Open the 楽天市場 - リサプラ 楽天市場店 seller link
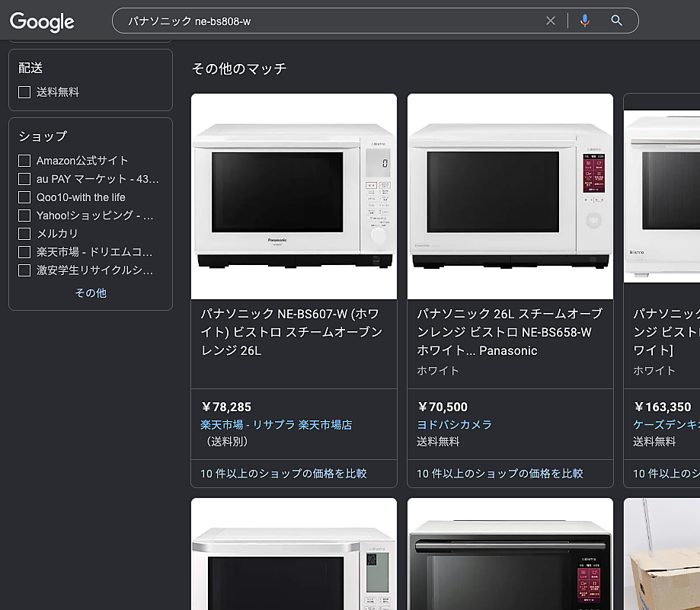Screen dimensions: 700x610 (276, 425)
